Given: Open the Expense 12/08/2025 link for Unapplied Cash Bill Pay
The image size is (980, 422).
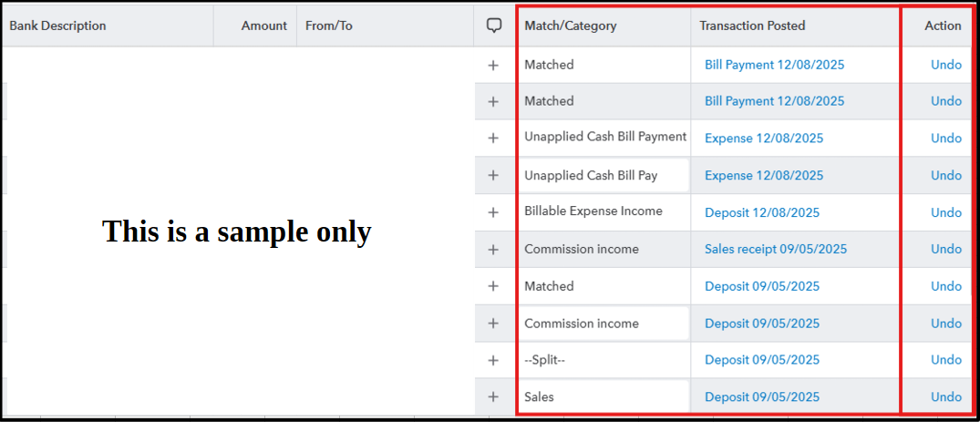Looking at the screenshot, I should click(x=764, y=175).
